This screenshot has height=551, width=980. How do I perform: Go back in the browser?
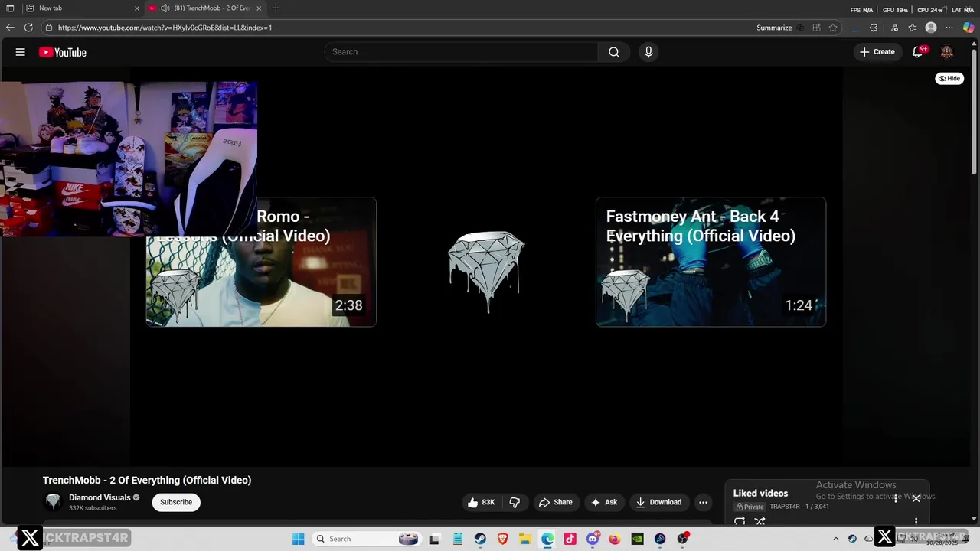click(10, 28)
